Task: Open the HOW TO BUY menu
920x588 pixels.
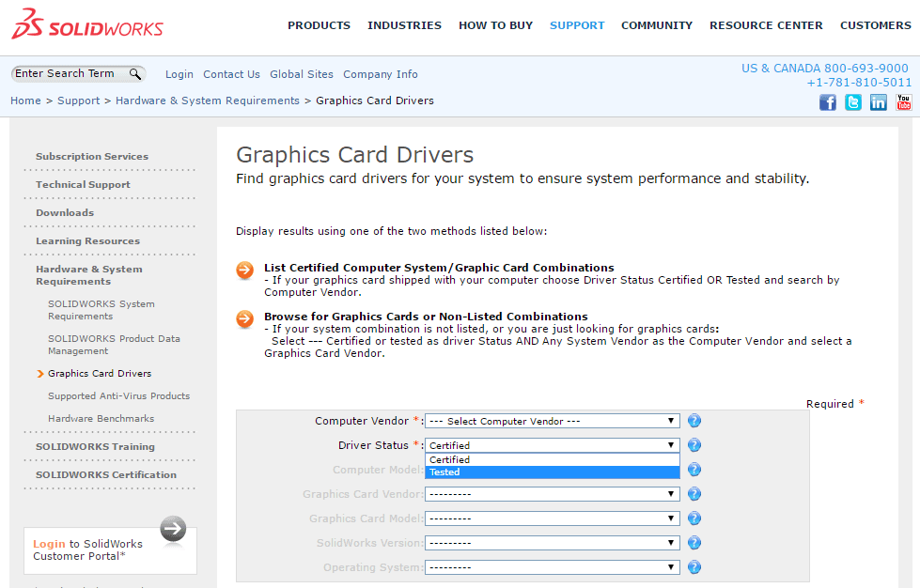Action: tap(496, 25)
